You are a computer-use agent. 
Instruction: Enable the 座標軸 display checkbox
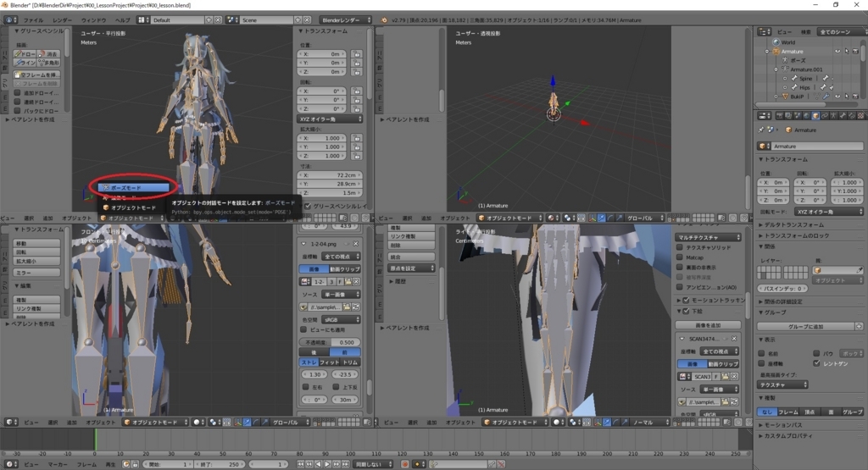762,363
